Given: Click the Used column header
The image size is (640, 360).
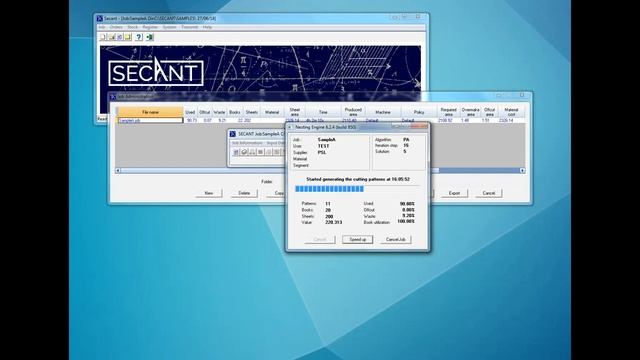Looking at the screenshot, I should pos(190,112).
